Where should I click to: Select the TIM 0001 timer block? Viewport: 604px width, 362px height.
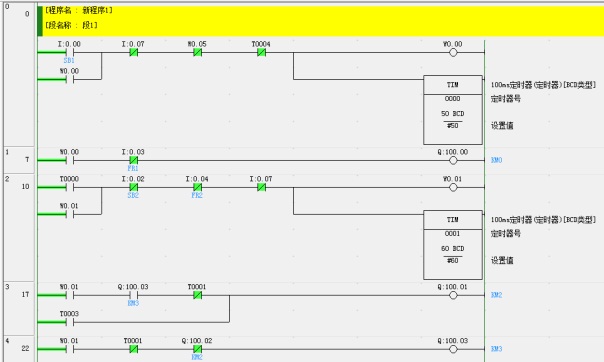pos(453,245)
